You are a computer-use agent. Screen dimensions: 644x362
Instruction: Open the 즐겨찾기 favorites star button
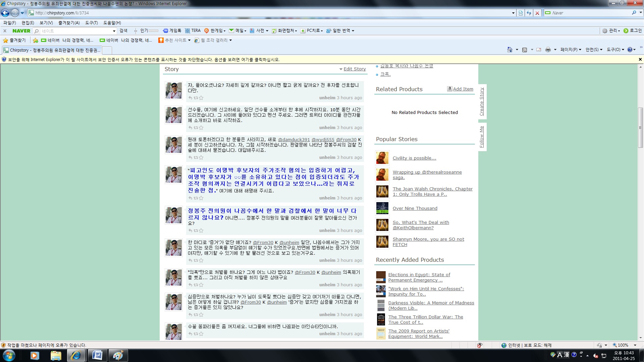(x=14, y=40)
